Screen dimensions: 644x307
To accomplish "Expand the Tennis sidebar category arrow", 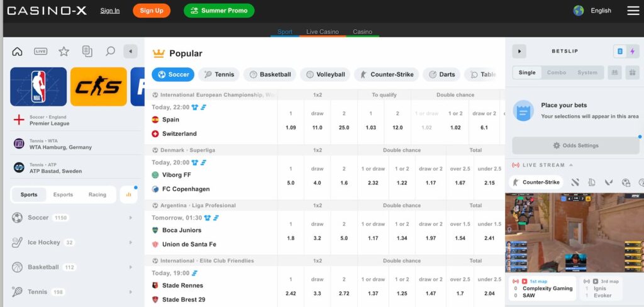I will coord(131,292).
